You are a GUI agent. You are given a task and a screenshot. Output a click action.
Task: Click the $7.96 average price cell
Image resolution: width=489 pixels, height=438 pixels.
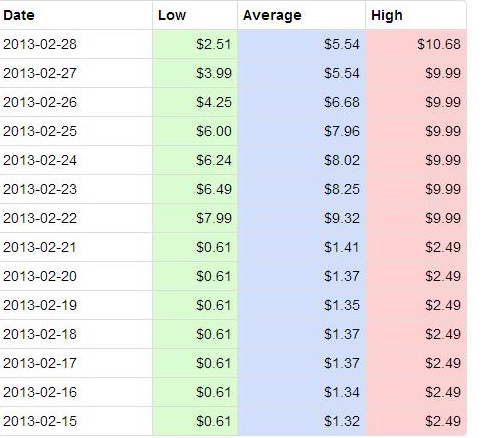click(301, 131)
